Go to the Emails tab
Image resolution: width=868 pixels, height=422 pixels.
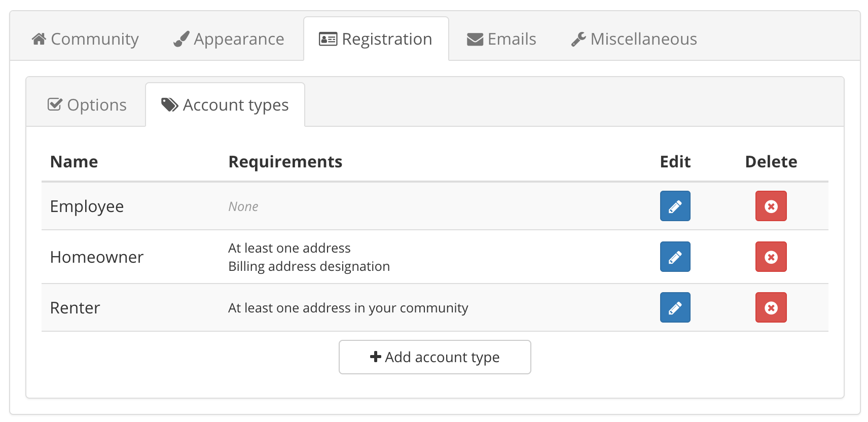click(501, 39)
